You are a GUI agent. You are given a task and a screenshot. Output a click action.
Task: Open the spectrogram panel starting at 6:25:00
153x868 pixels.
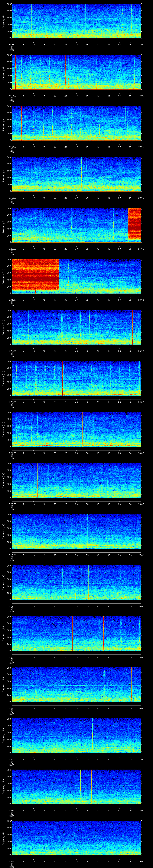pyautogui.click(x=77, y=481)
